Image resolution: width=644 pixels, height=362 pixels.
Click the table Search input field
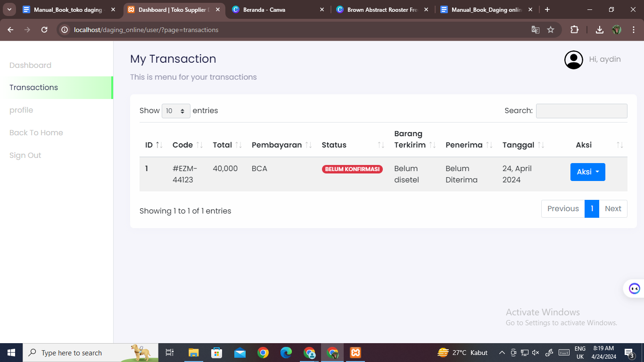581,111
